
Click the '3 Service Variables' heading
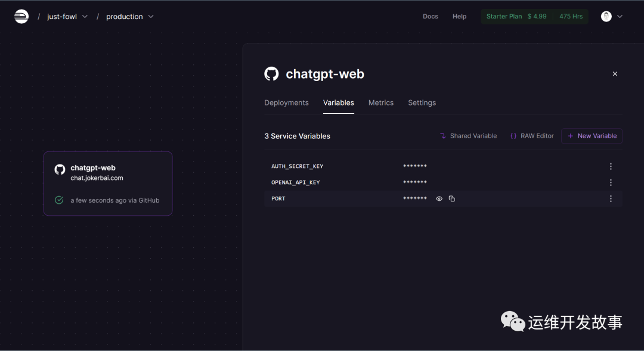pos(298,136)
